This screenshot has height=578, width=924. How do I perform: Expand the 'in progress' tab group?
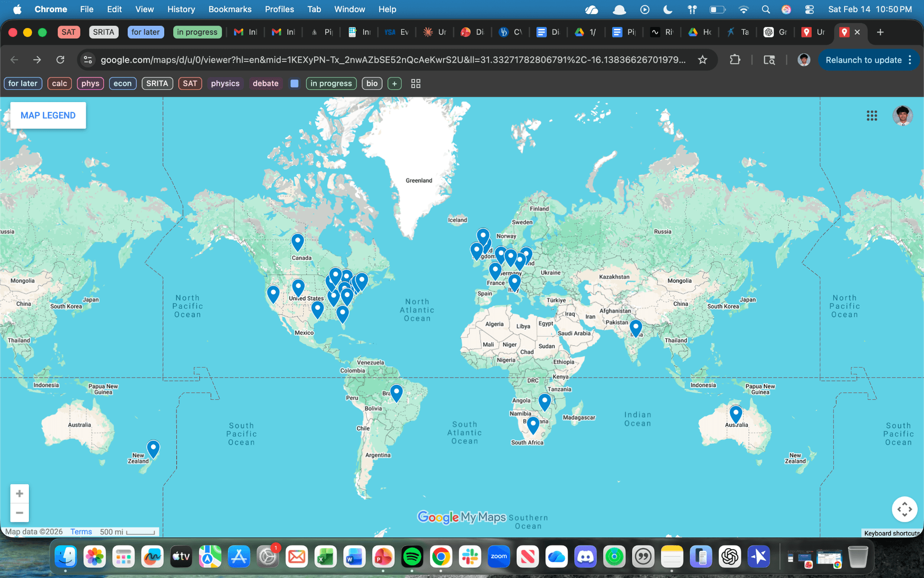coord(197,32)
